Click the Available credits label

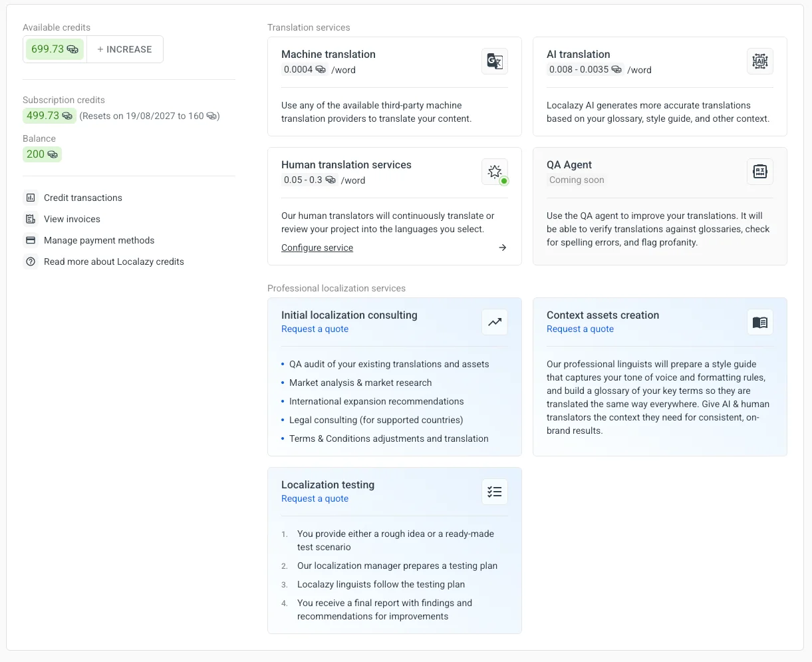(x=57, y=27)
